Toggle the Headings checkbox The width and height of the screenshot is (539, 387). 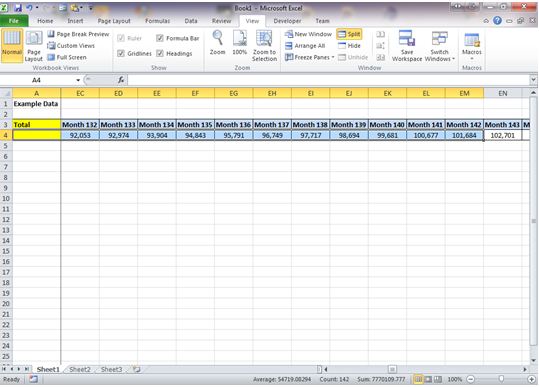point(160,53)
